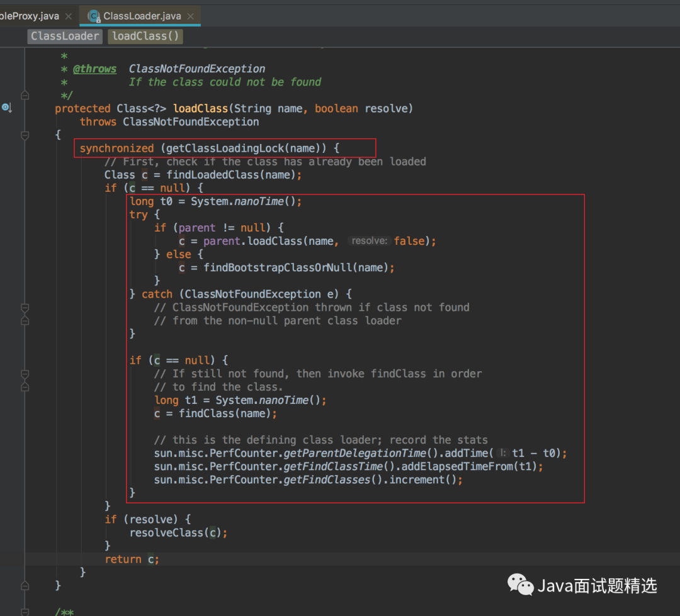The height and width of the screenshot is (616, 680).
Task: Collapse Javadoc fold marker beside the closing */
Action: point(25,96)
